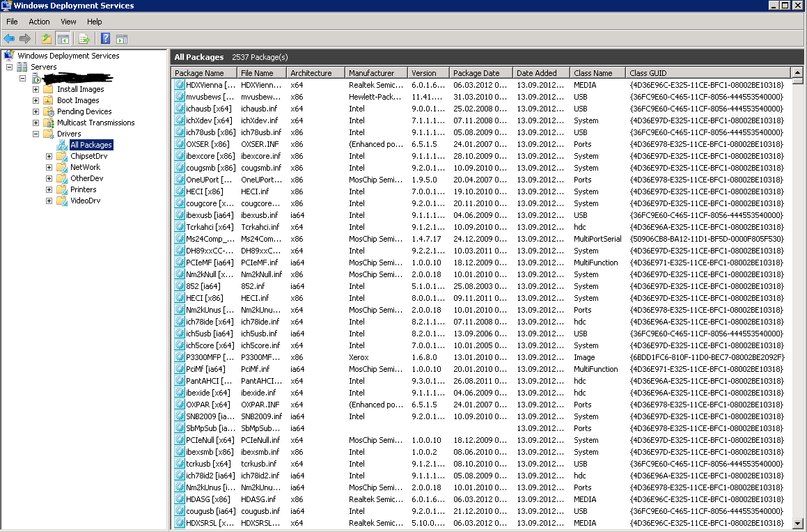Click the redacted server node icon
This screenshot has width=807, height=532.
coord(36,78)
